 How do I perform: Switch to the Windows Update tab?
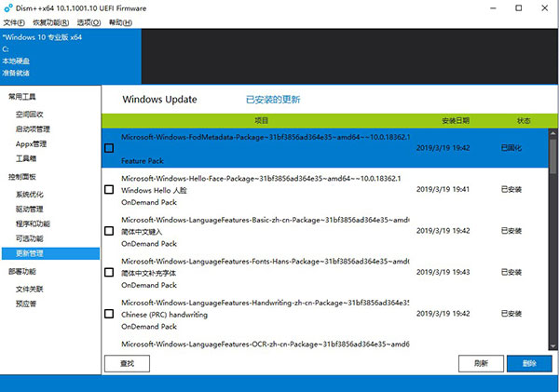click(x=159, y=100)
